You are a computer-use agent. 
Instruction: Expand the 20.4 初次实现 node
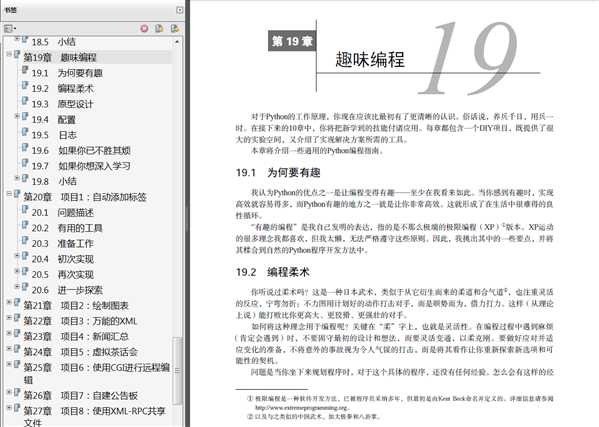pyautogui.click(x=16, y=256)
